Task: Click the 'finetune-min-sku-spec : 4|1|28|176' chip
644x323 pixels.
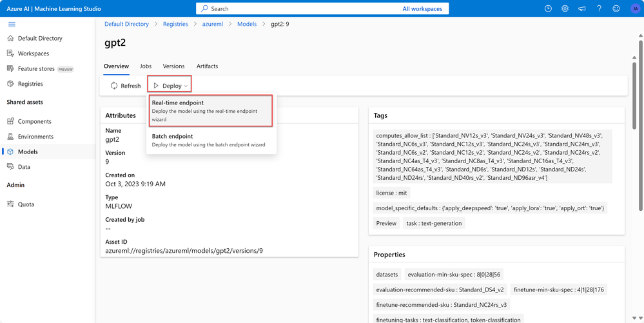Action: pyautogui.click(x=560, y=289)
